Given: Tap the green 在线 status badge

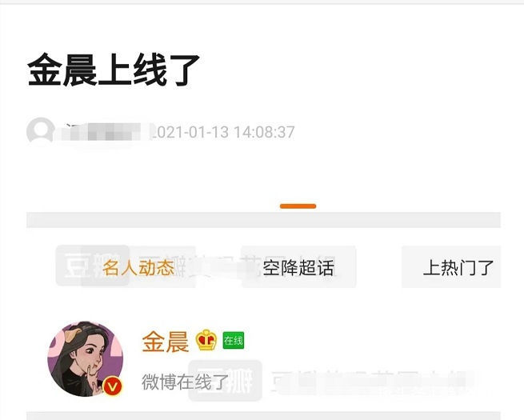Looking at the screenshot, I should [234, 341].
